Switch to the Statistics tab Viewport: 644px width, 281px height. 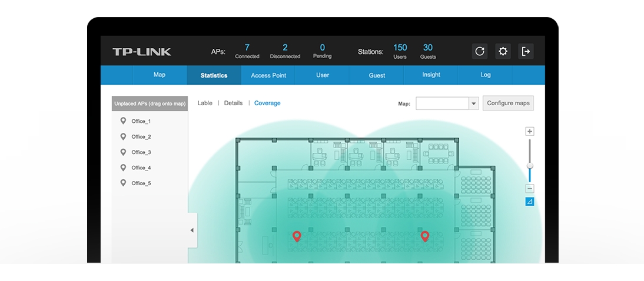pos(214,75)
